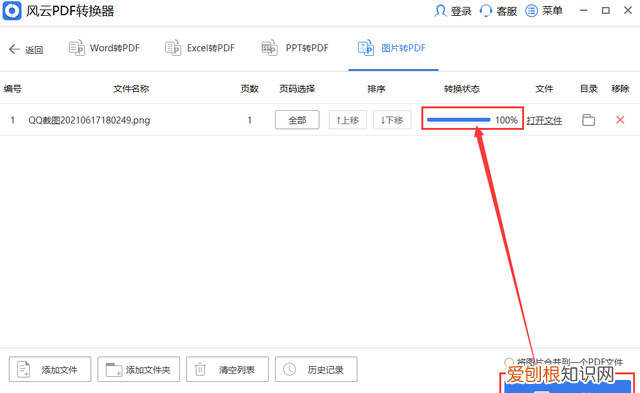Viewport: 640px width, 393px height.
Task: Maximize the converter window
Action: (x=606, y=10)
